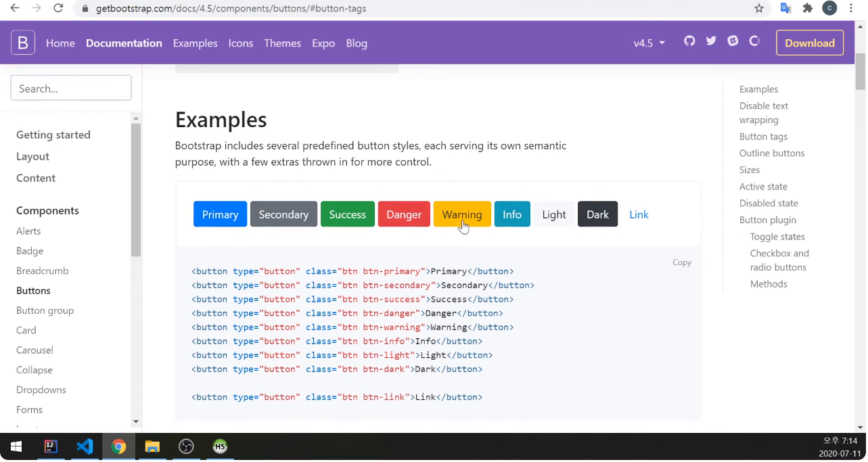Open Carousel in the sidebar
Screen dimensions: 868x462
(35, 350)
